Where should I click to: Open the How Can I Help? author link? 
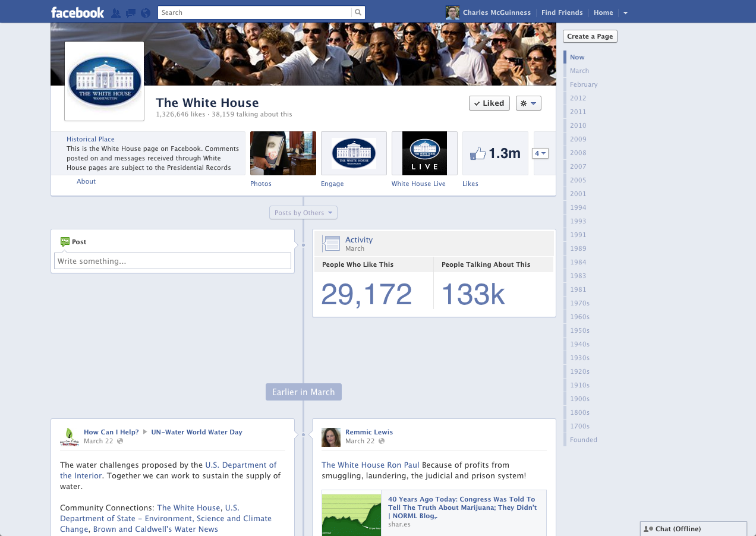tap(111, 432)
